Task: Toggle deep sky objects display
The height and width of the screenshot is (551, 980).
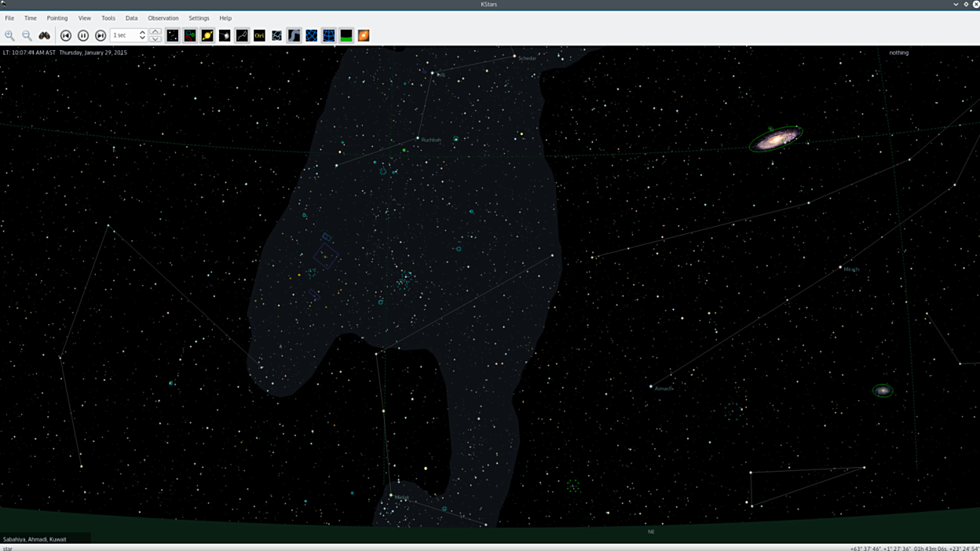Action: tap(190, 35)
